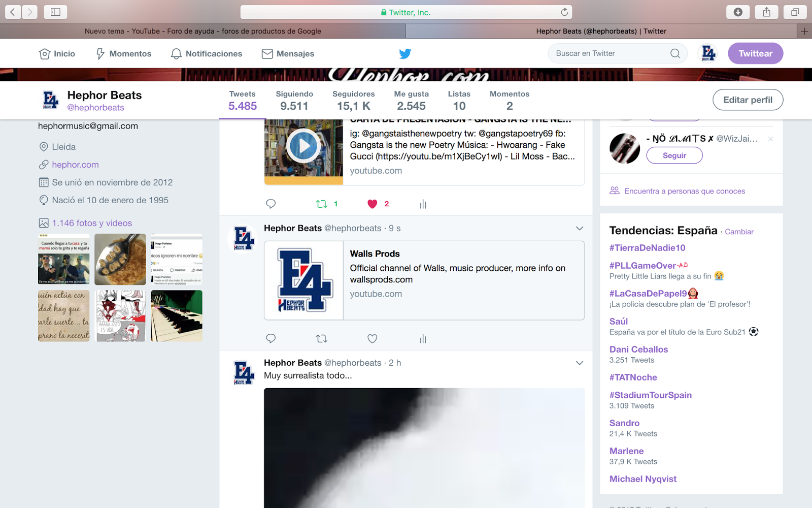Select the Hephor Beats Twitter tab
Screen dimensions: 812x508
tap(601, 31)
